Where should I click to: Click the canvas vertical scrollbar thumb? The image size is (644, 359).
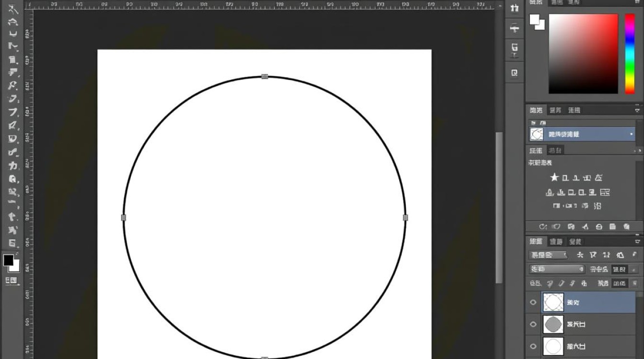[x=499, y=207]
